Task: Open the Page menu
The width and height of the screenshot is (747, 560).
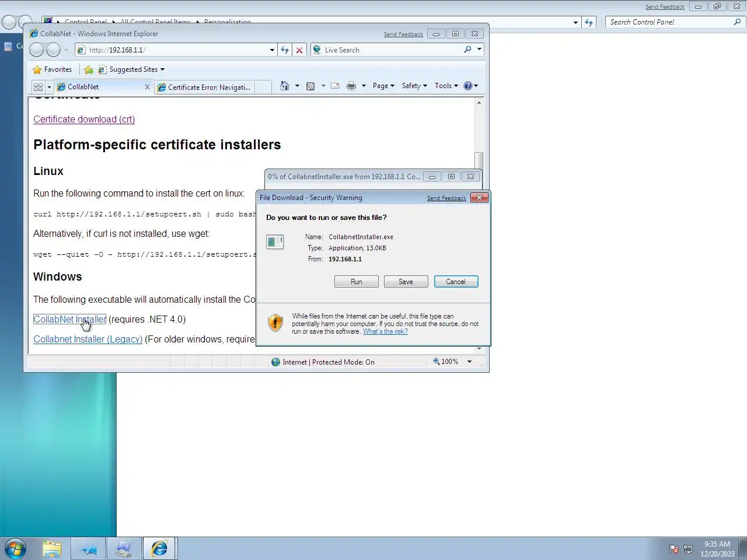Action: [383, 86]
